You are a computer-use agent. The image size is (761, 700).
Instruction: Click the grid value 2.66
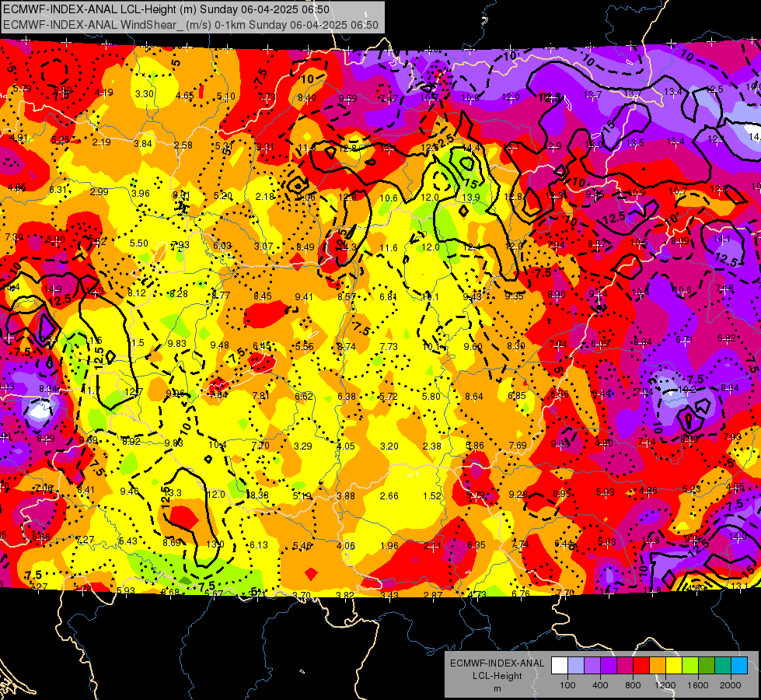tap(389, 495)
